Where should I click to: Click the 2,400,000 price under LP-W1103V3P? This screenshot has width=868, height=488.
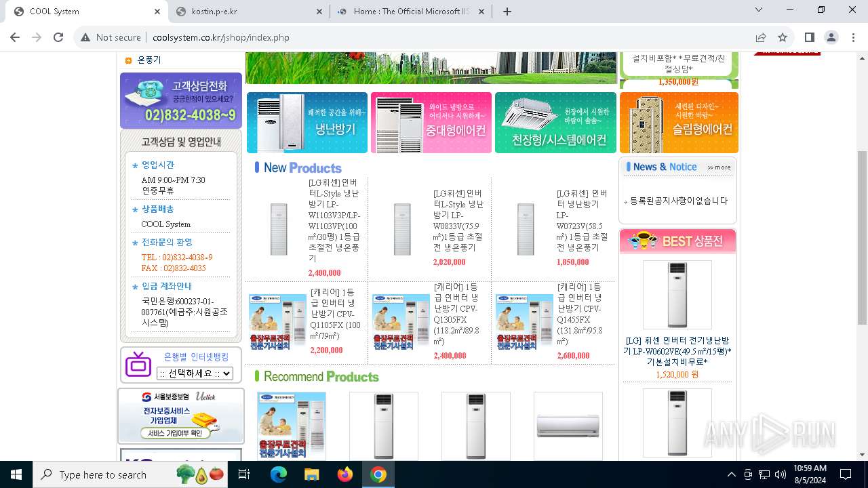point(324,273)
